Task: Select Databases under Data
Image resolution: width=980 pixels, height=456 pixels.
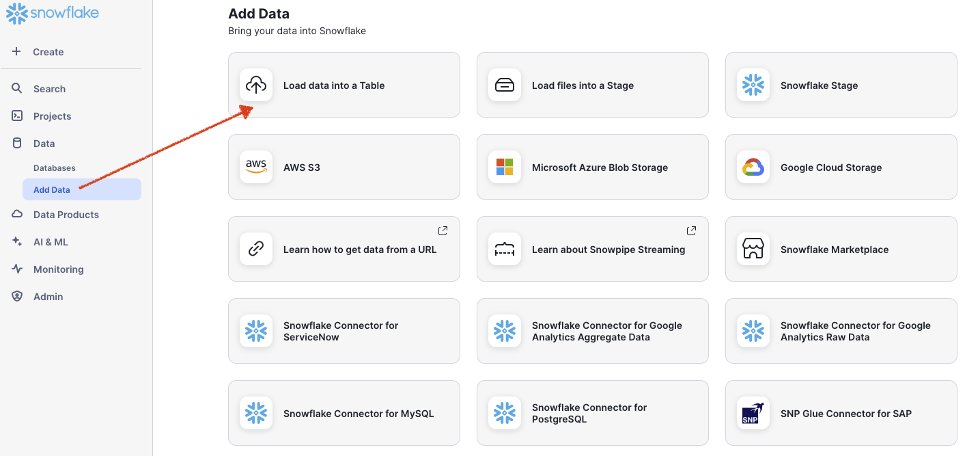Action: pyautogui.click(x=55, y=168)
